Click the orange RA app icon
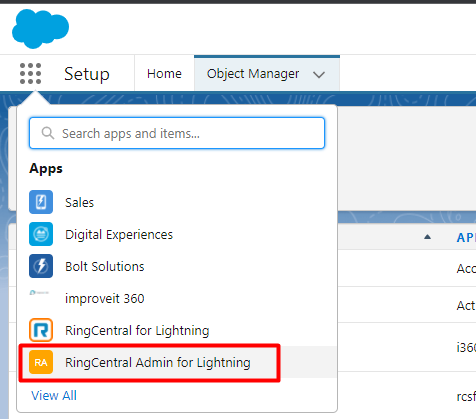The height and width of the screenshot is (419, 476). [x=41, y=362]
